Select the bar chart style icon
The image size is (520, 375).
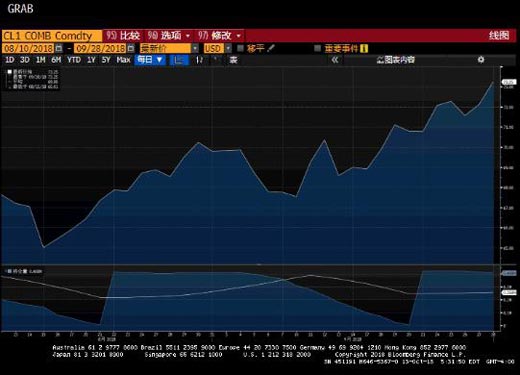click(199, 60)
